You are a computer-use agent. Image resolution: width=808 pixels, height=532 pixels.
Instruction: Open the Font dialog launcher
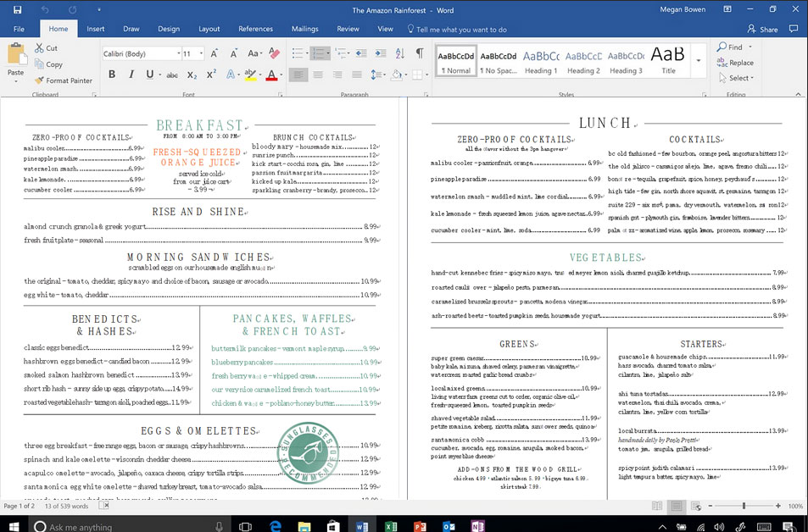[x=281, y=95]
